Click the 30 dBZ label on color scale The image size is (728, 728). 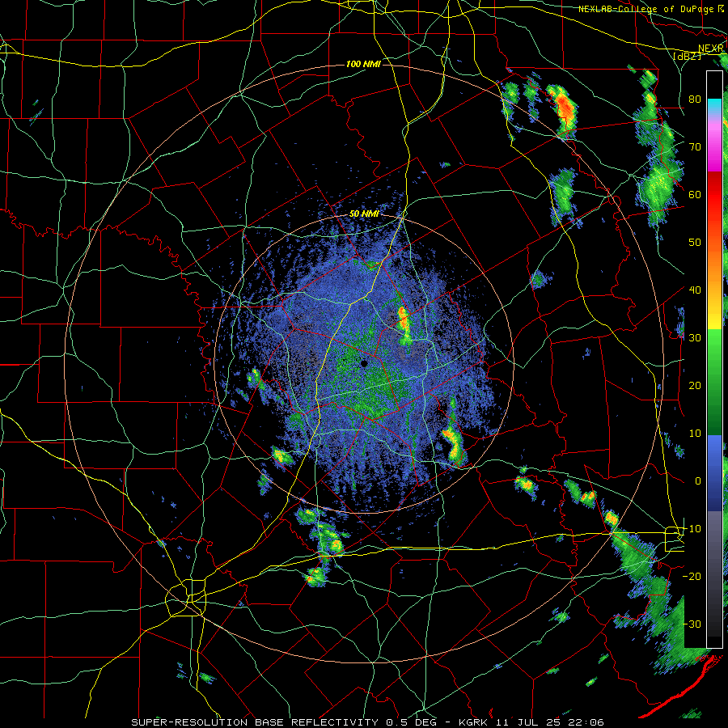point(695,337)
